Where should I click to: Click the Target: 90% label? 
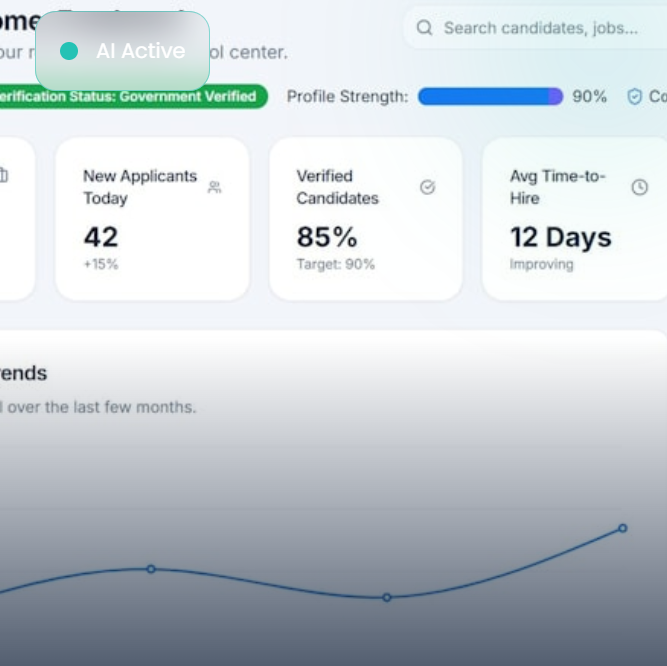(x=336, y=264)
